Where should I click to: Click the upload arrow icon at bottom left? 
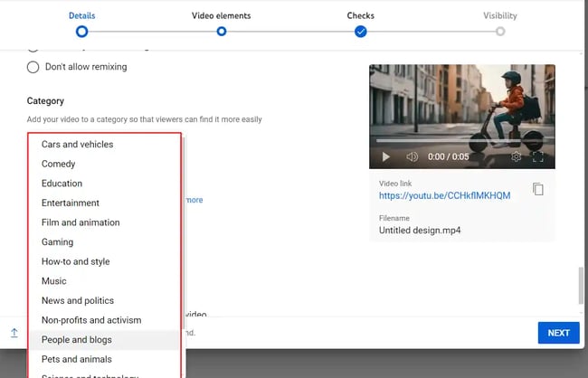(x=14, y=333)
